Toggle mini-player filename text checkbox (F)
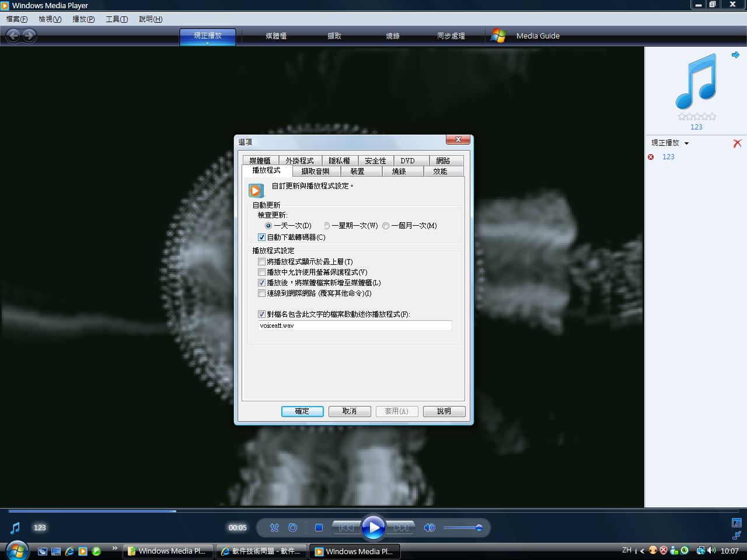 pyautogui.click(x=334, y=314)
